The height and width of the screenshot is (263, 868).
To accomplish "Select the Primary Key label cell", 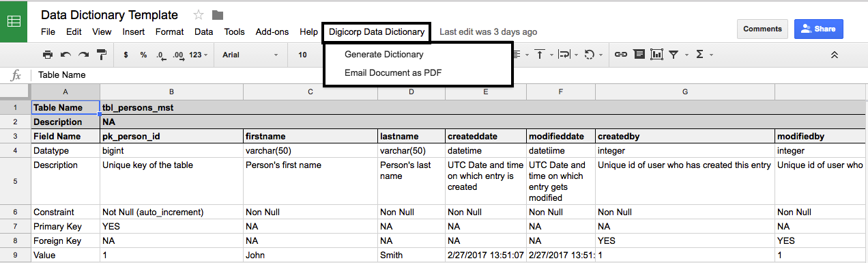I will [x=66, y=226].
